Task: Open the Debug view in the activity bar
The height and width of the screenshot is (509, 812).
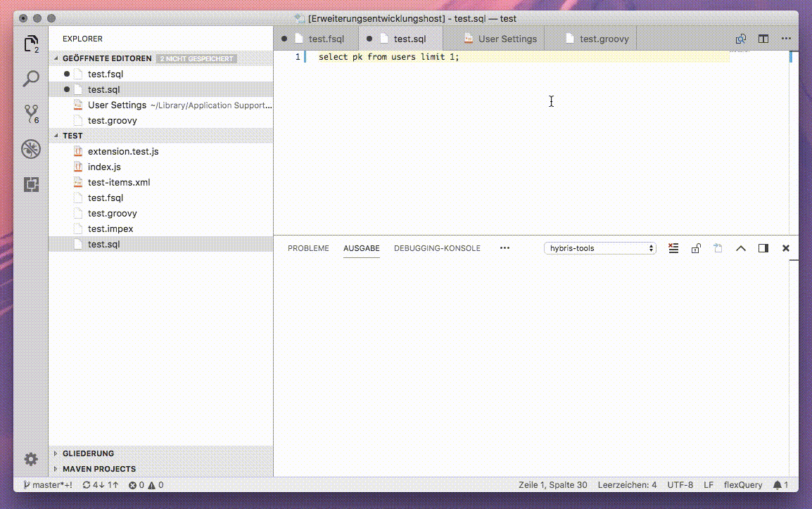Action: pyautogui.click(x=31, y=149)
